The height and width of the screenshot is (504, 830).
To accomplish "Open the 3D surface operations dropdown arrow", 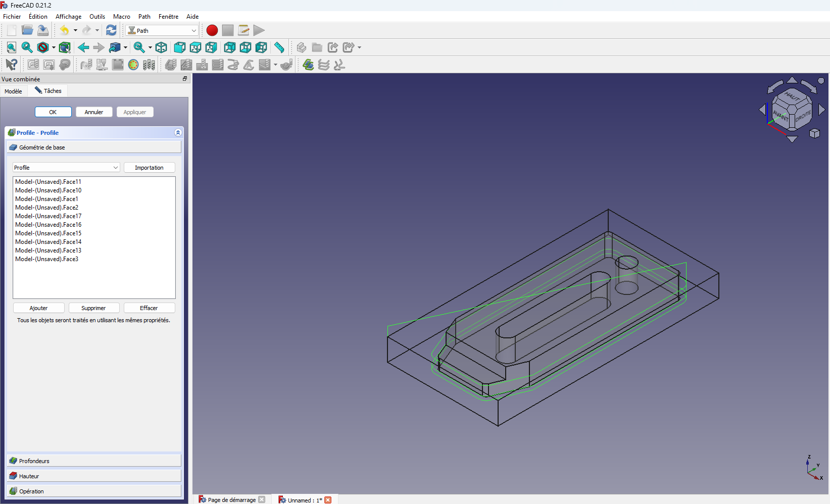I will pos(275,65).
